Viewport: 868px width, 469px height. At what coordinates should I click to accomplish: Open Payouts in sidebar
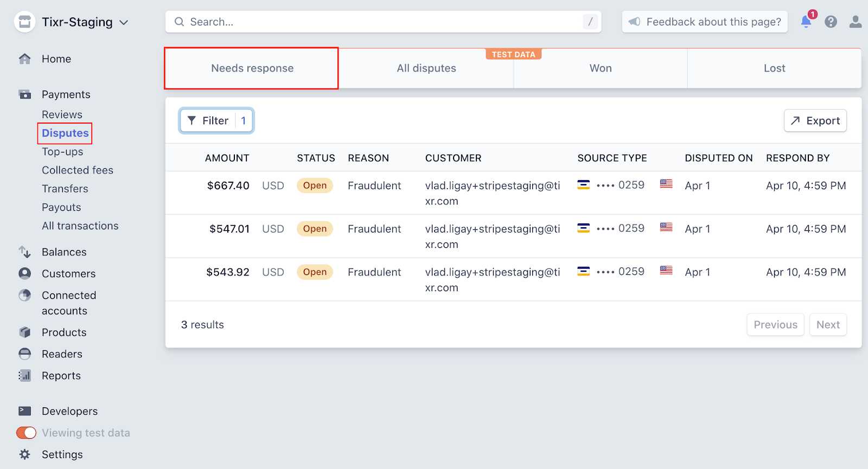pos(61,207)
